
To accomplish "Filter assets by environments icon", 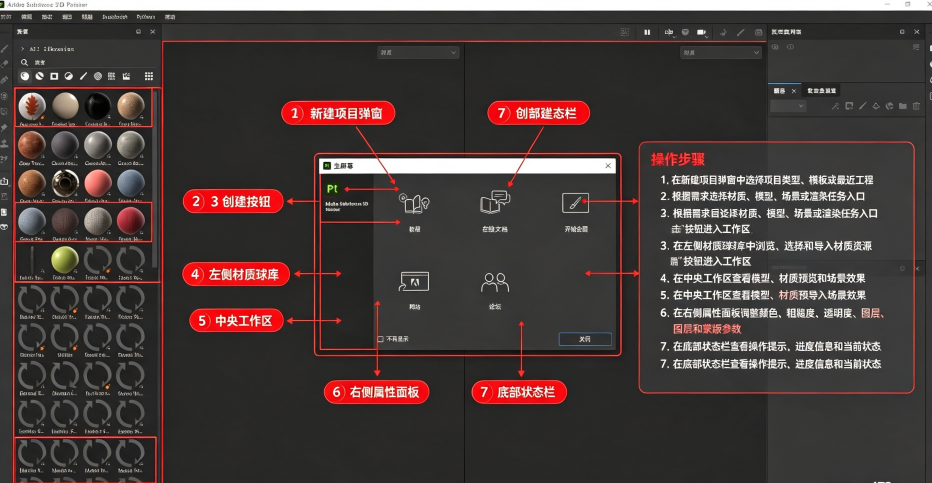I will point(127,76).
